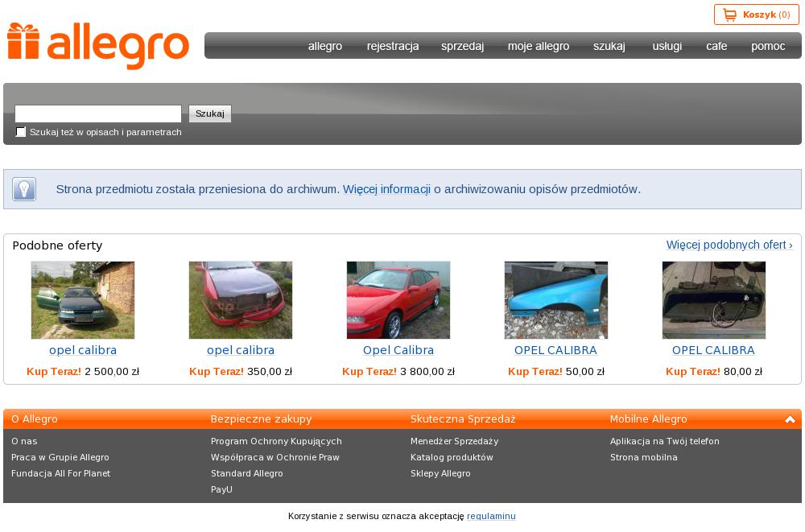The image size is (805, 532).
Task: Open thumbnail of blue fender part
Action: click(x=556, y=300)
